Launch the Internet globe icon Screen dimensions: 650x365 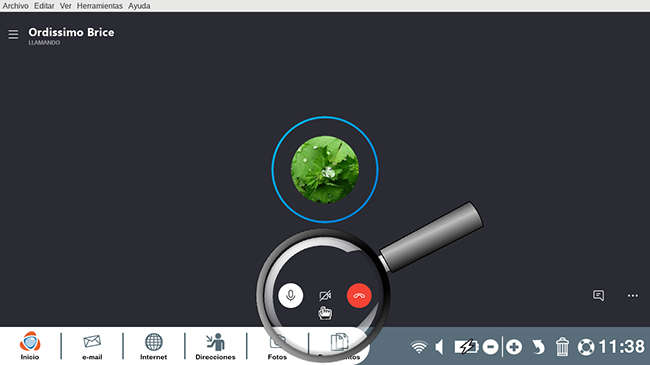click(153, 346)
